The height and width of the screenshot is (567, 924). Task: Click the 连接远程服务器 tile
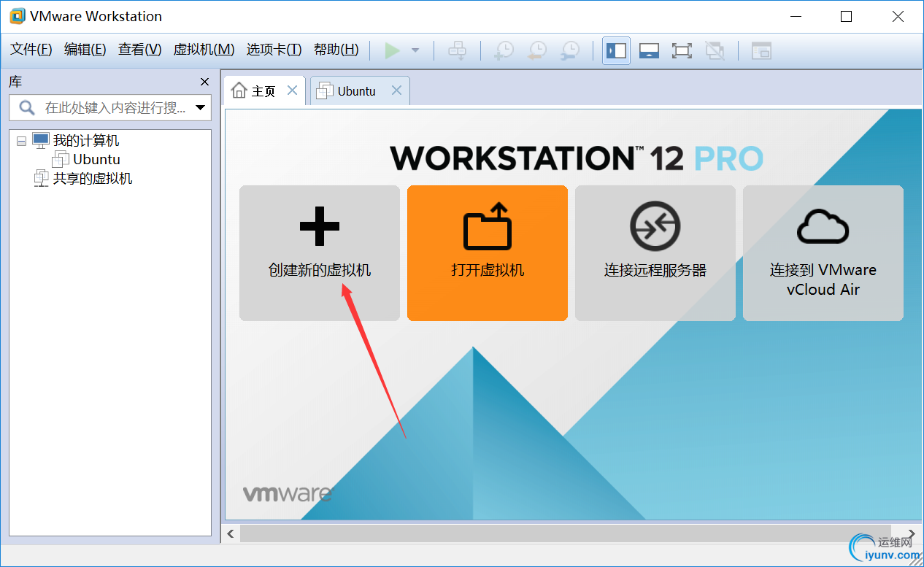coord(655,253)
